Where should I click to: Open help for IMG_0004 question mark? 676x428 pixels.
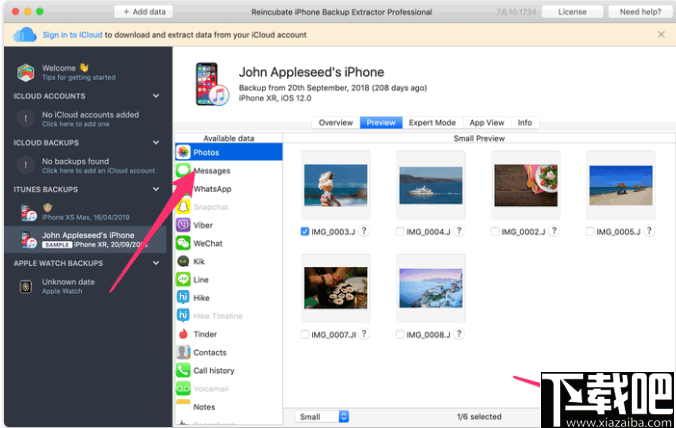tap(460, 231)
